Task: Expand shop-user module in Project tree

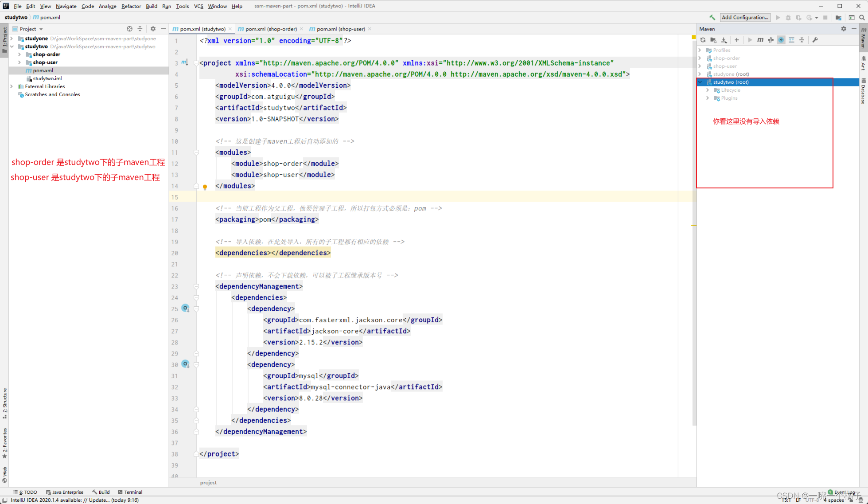Action: click(x=19, y=63)
